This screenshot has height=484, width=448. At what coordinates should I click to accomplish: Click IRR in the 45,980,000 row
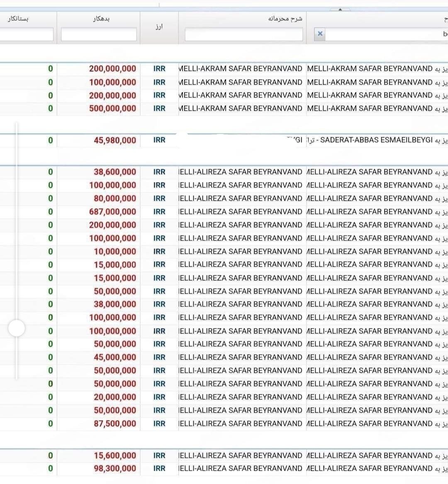click(159, 140)
